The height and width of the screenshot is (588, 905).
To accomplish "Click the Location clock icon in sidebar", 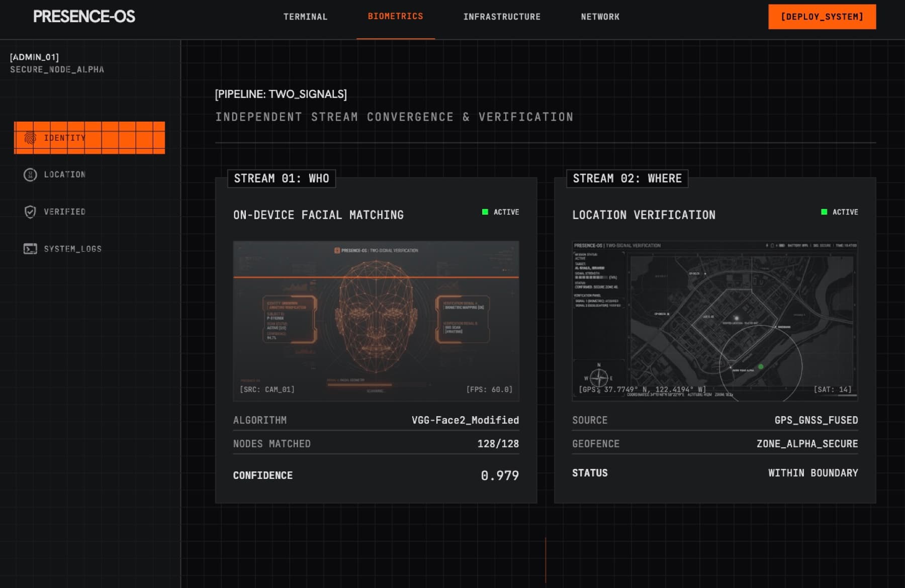I will click(30, 174).
